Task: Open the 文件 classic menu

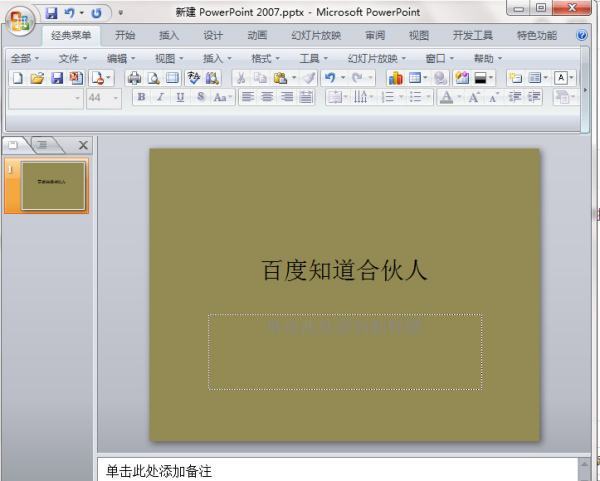Action: 73,59
